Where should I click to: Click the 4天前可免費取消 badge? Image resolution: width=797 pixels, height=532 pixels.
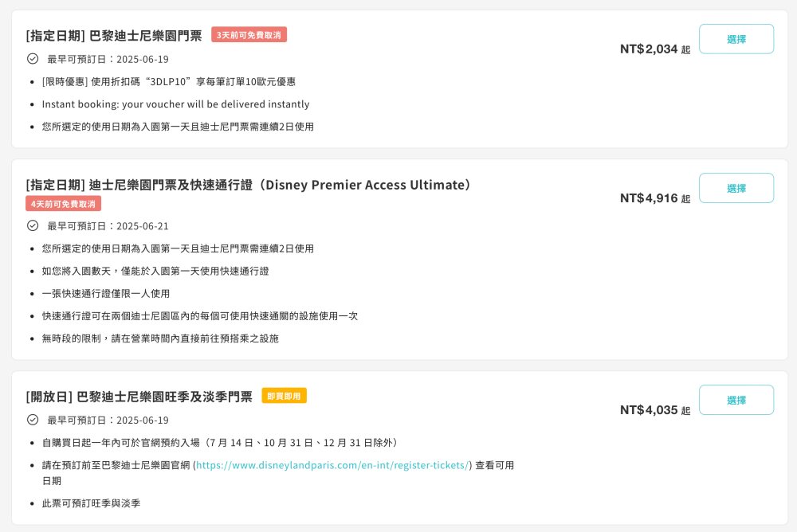[63, 204]
